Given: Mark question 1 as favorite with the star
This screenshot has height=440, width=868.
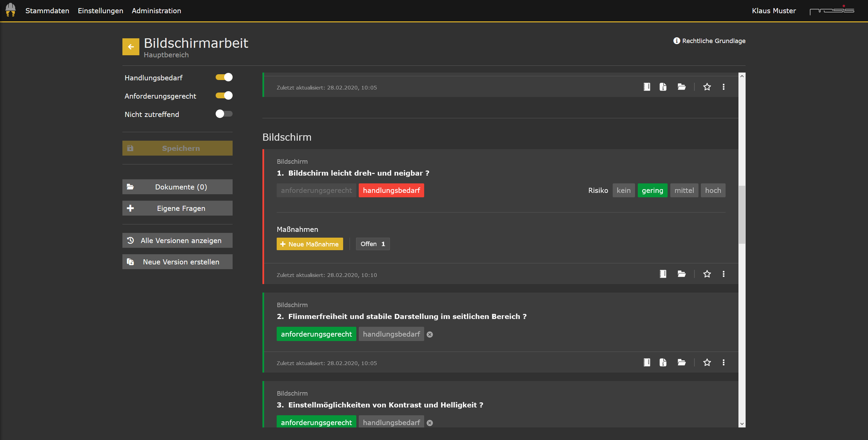Looking at the screenshot, I should click(x=707, y=274).
